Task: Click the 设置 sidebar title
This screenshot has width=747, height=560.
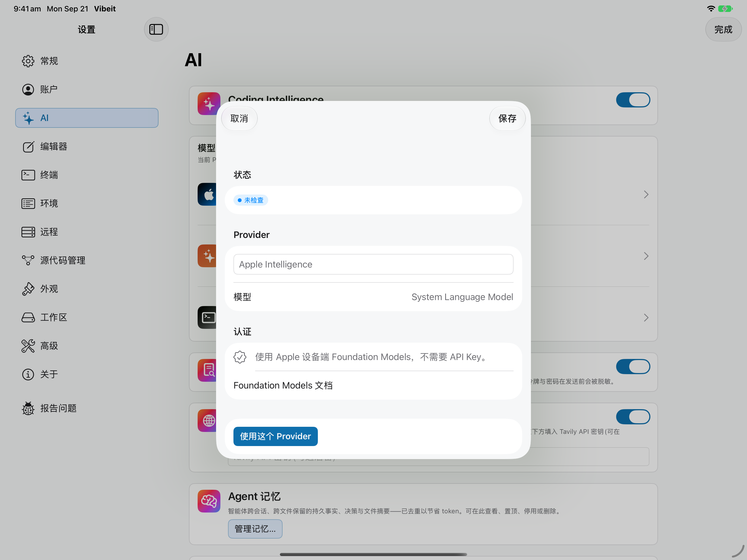Action: [x=86, y=30]
